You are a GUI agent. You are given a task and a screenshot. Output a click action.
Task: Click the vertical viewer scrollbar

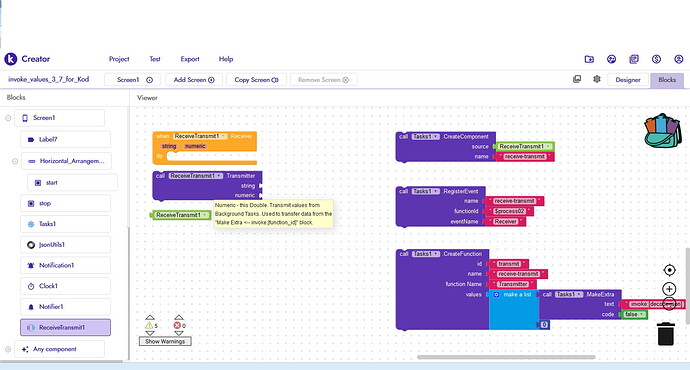point(687,286)
